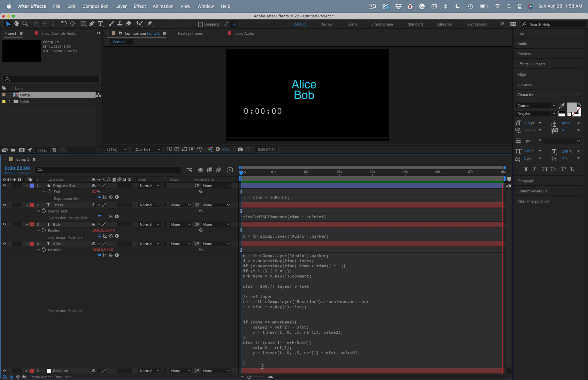Select the Hand tool
The width and height of the screenshot is (588, 380).
click(x=16, y=23)
